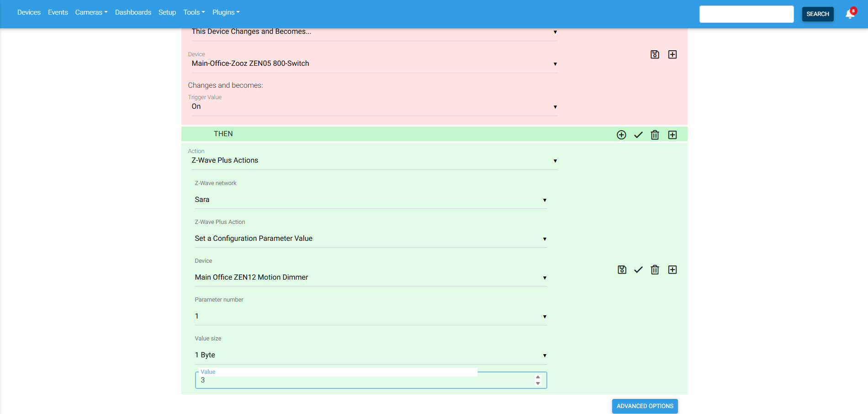Viewport: 868px width, 414px height.
Task: Open the Trigger Value dropdown showing On
Action: click(x=375, y=106)
